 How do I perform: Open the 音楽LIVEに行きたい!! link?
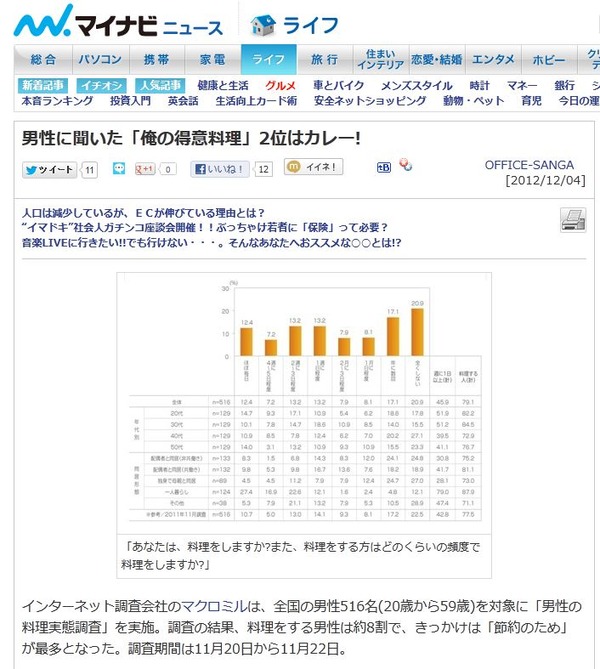[x=212, y=243]
